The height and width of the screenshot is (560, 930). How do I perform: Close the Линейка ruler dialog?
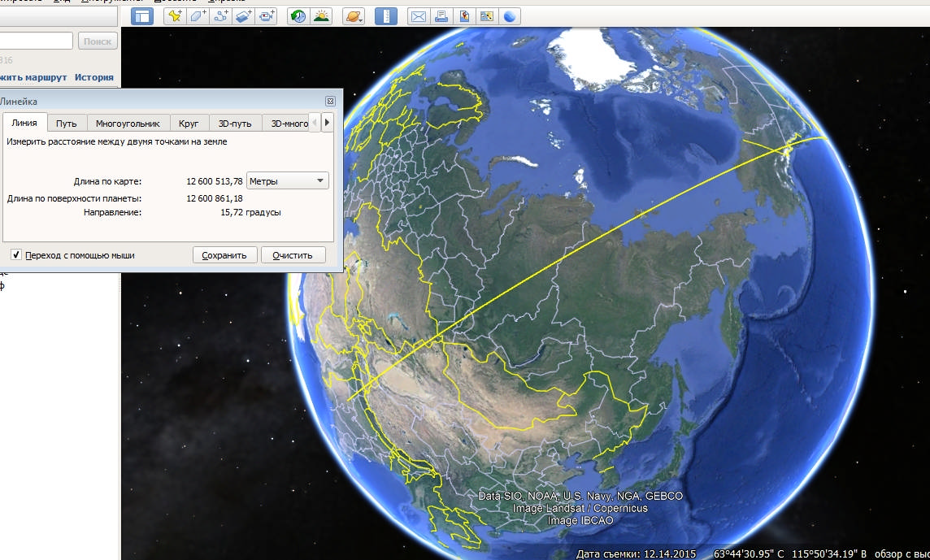(x=330, y=102)
